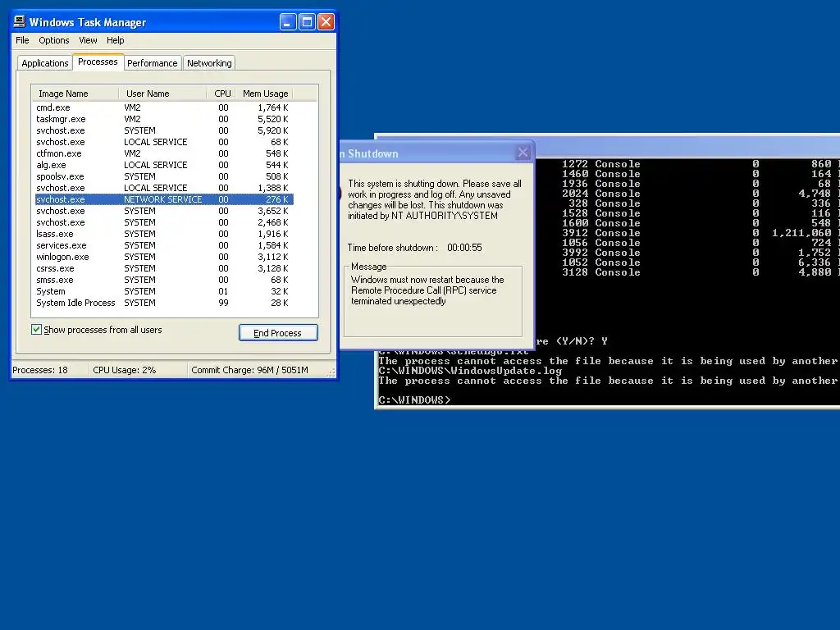Select the smss.exe process row
This screenshot has height=630, width=840.
(x=163, y=281)
